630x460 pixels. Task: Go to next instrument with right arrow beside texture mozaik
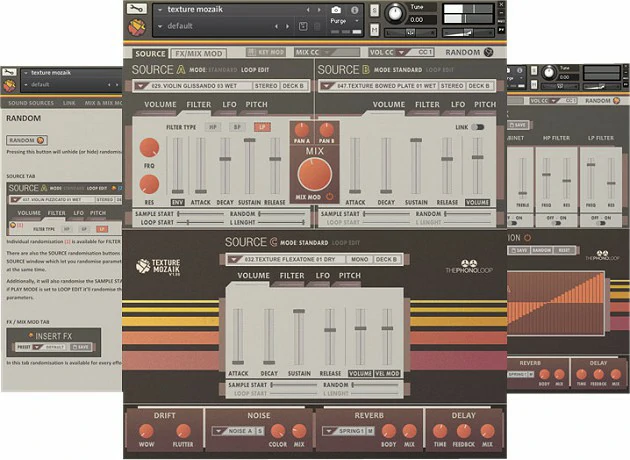pos(319,10)
